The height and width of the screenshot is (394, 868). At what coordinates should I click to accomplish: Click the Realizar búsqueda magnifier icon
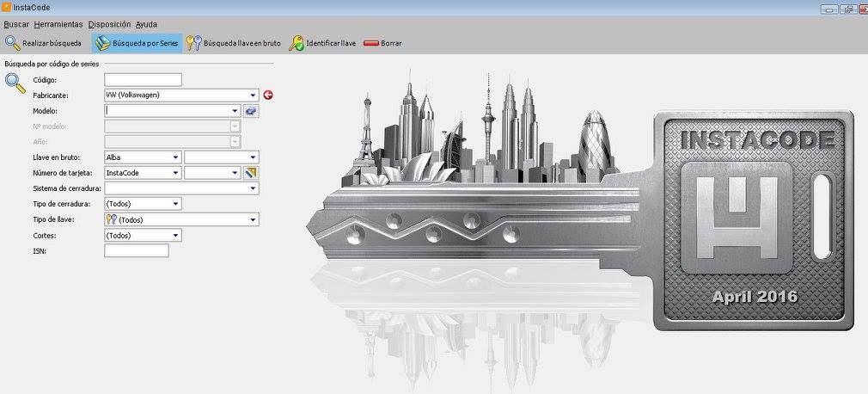[12, 43]
